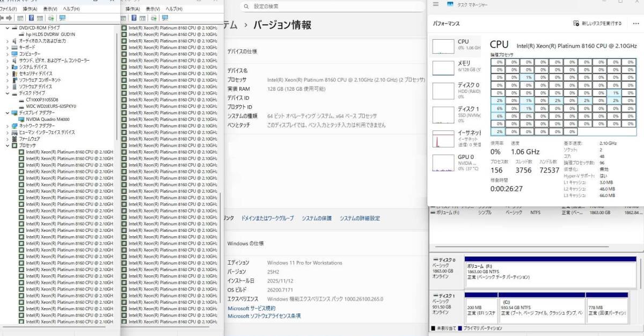644x336 pixels.
Task: Click forward arrow in left Device Manager toolbar
Action: click(x=9, y=18)
